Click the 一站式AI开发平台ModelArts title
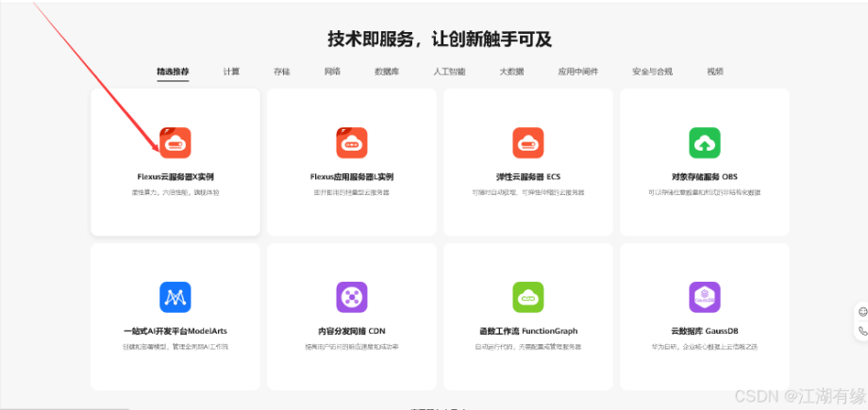 [175, 331]
